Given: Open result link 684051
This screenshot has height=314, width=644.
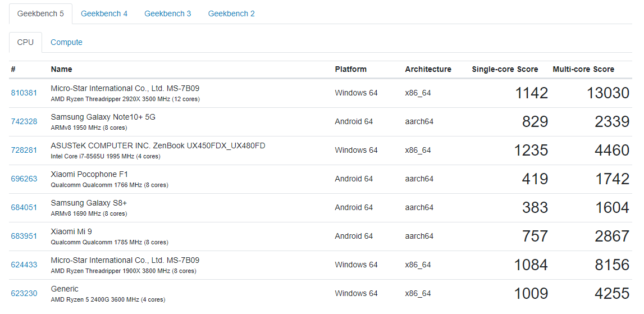Looking at the screenshot, I should [24, 207].
